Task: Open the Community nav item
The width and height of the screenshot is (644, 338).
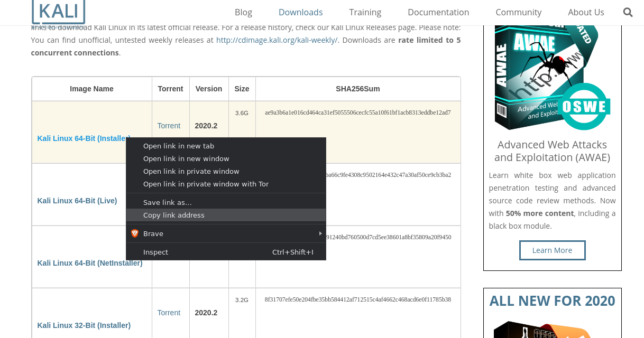Action: [519, 12]
